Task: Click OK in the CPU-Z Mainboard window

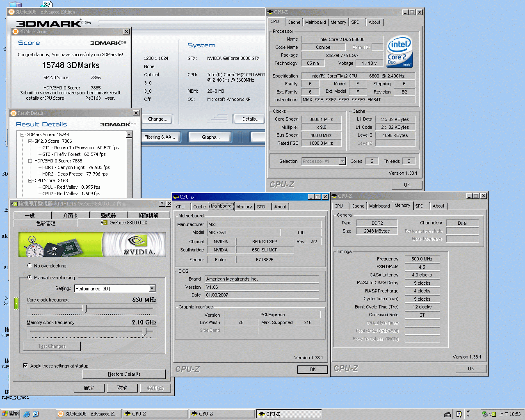Action: pyautogui.click(x=313, y=370)
